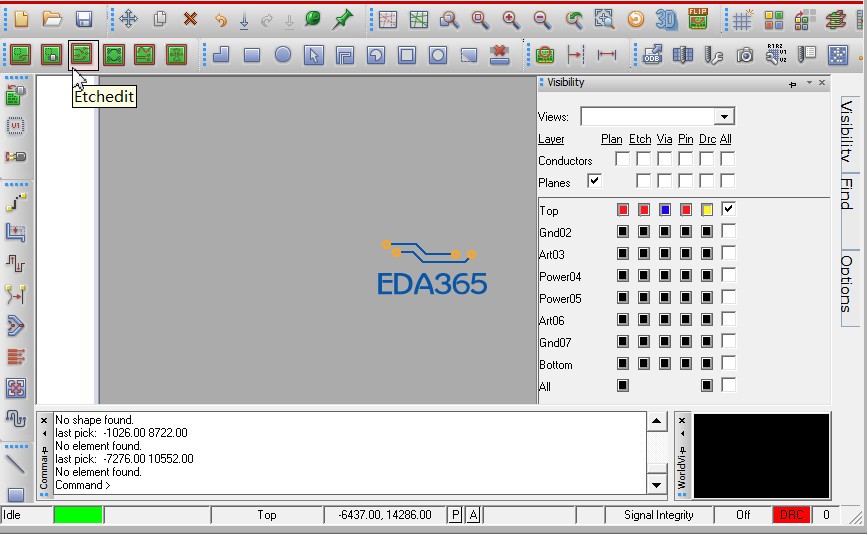Check the Planes Pin checkbox
The width and height of the screenshot is (867, 534).
coord(685,181)
